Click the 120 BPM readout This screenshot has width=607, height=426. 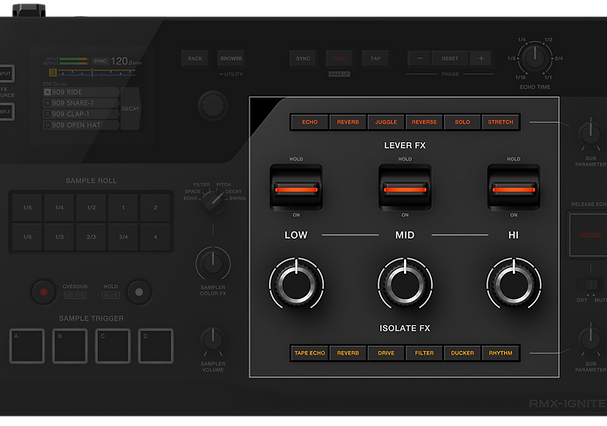125,61
